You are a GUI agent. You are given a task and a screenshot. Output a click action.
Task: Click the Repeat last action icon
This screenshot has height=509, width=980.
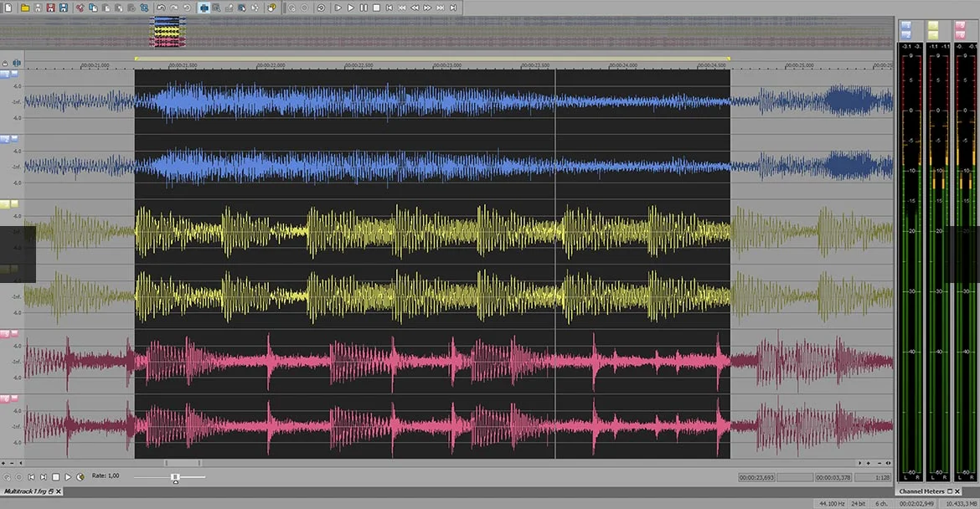[186, 8]
